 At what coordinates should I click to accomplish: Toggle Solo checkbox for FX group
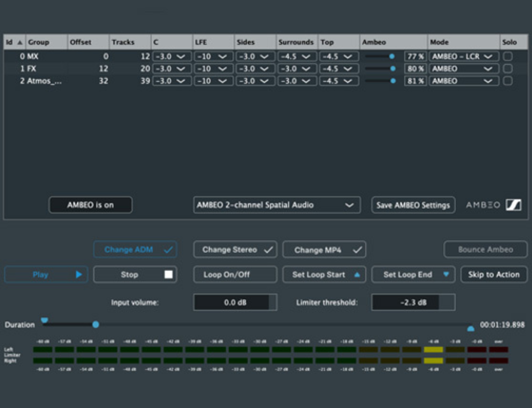[x=508, y=69]
